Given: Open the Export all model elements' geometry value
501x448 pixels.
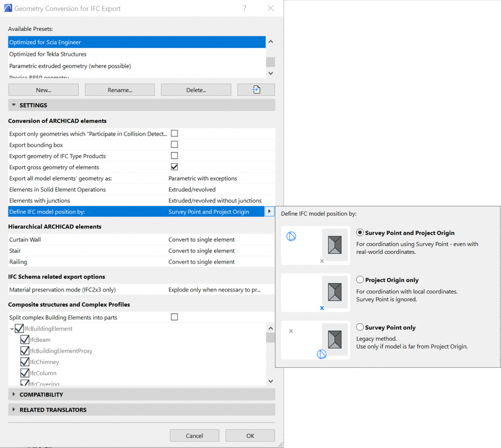Looking at the screenshot, I should [203, 178].
